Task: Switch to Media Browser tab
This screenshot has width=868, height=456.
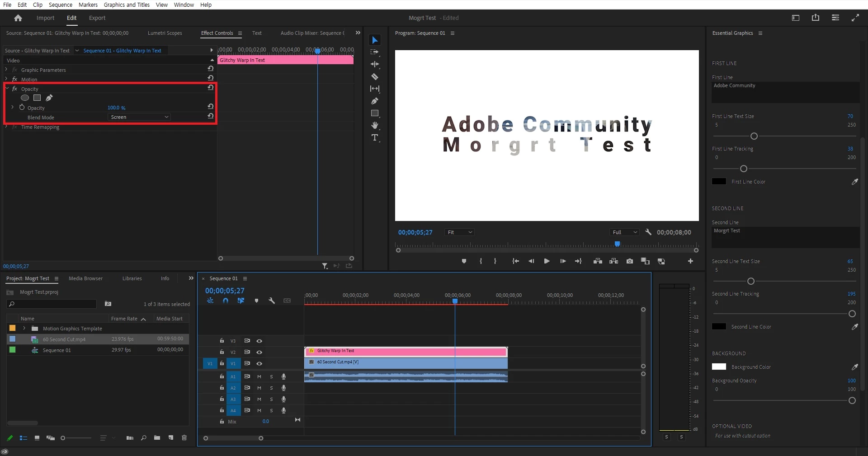Action: 85,278
